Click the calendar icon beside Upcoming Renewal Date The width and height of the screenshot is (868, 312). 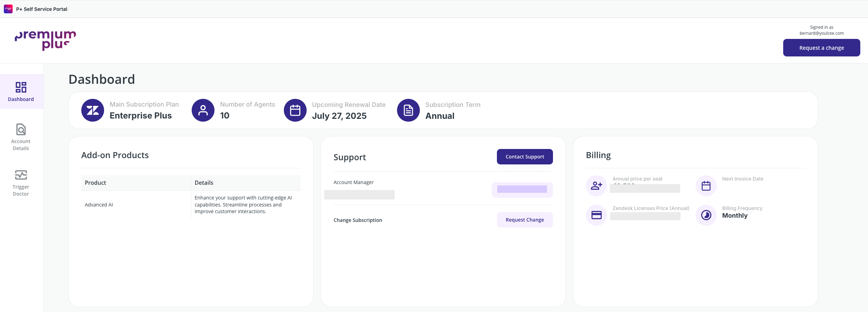pos(295,110)
